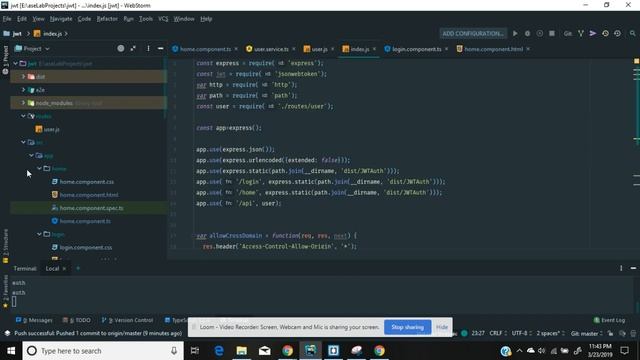Collapse the src folder
The image size is (640, 360).
click(x=23, y=142)
